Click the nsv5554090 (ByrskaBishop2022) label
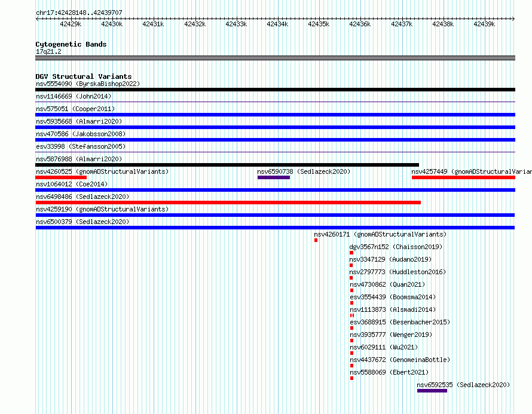Viewport: 532px width, 414px height. click(x=88, y=84)
